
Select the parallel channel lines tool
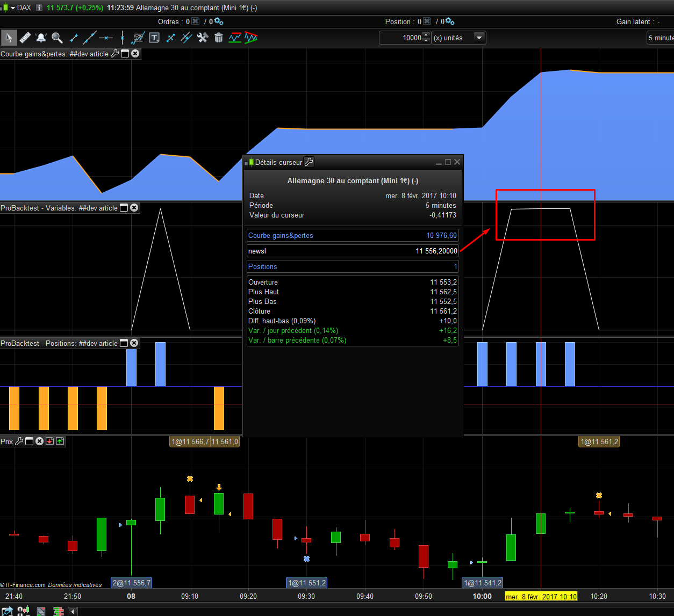tap(187, 38)
